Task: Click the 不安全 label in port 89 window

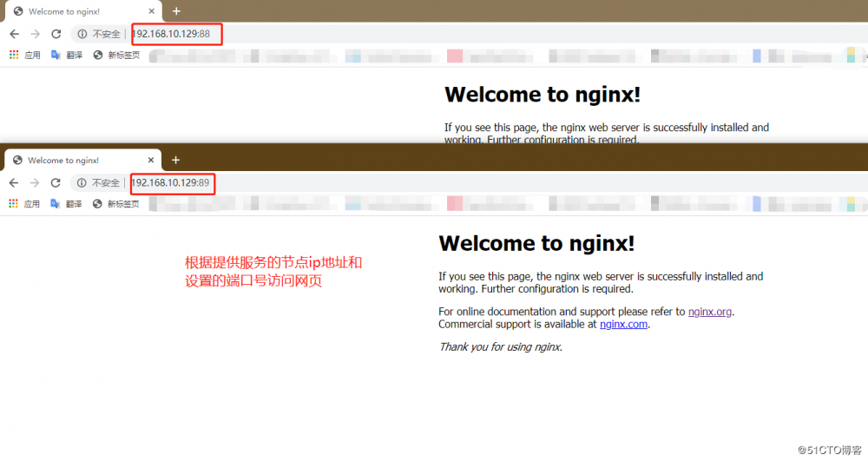Action: pos(106,182)
